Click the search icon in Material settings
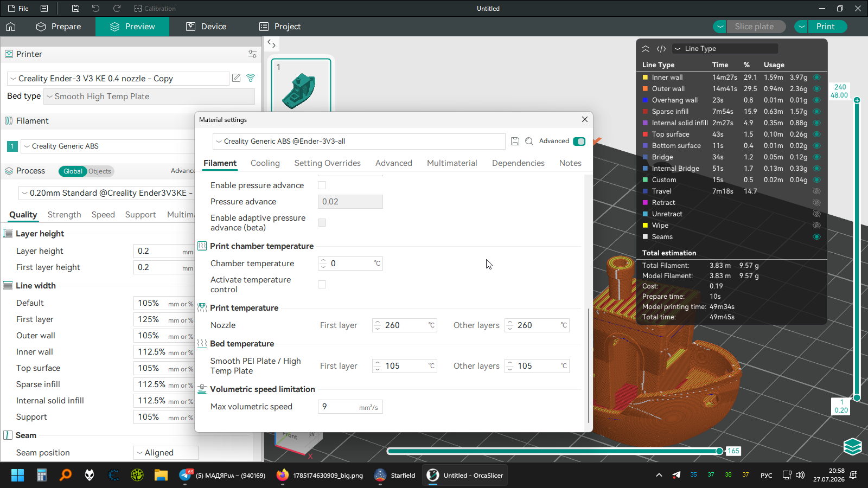This screenshot has width=868, height=488. (529, 142)
